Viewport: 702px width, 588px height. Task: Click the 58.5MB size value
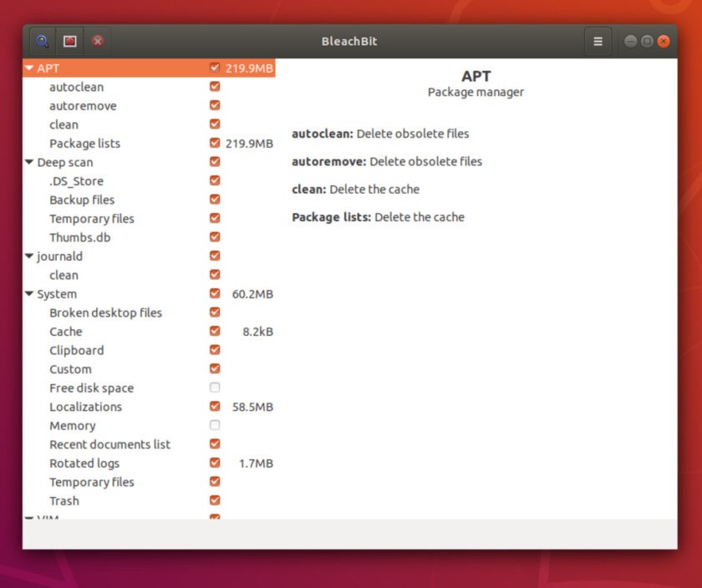click(x=252, y=407)
